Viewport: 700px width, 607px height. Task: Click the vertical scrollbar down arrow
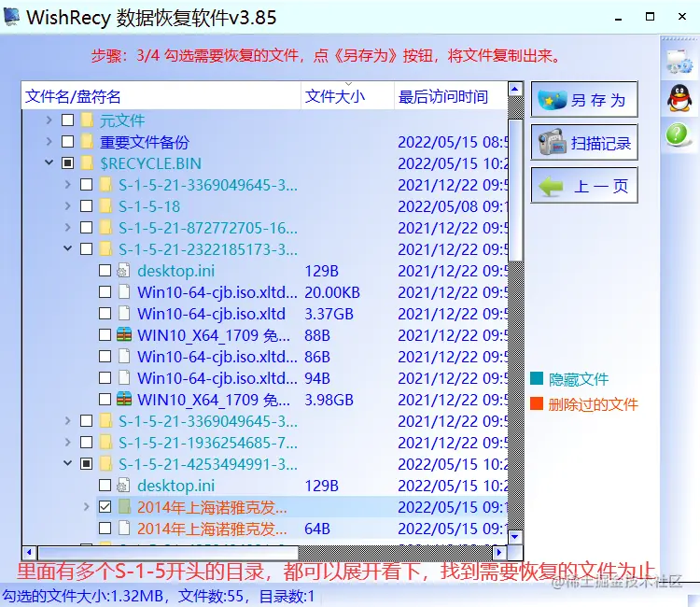[x=515, y=536]
